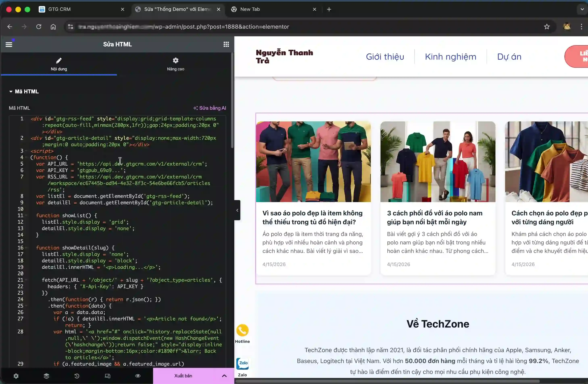Viewport: 588px width, 384px height.
Task: Open the widgets grid panel icon
Action: pos(226,44)
